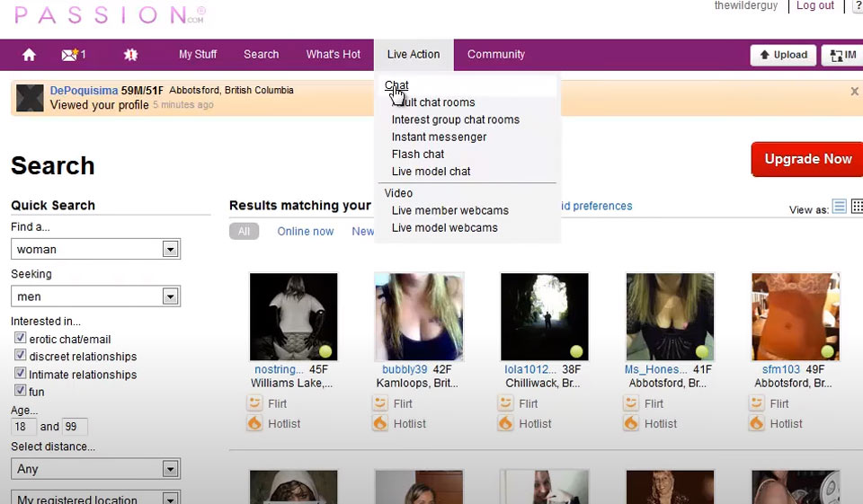Switch to grid view icon

[857, 207]
